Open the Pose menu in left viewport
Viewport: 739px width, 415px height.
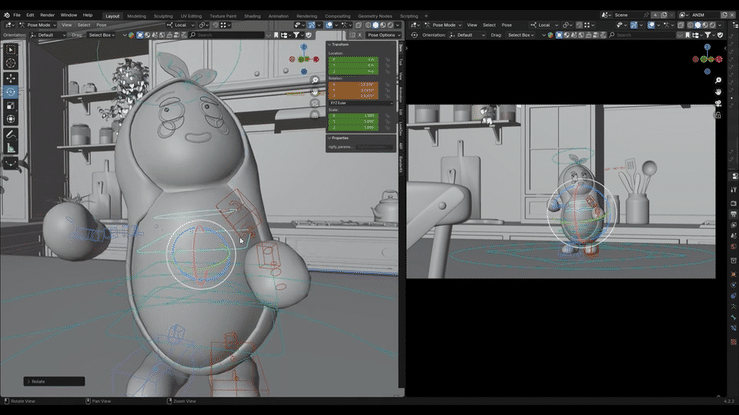tap(101, 25)
